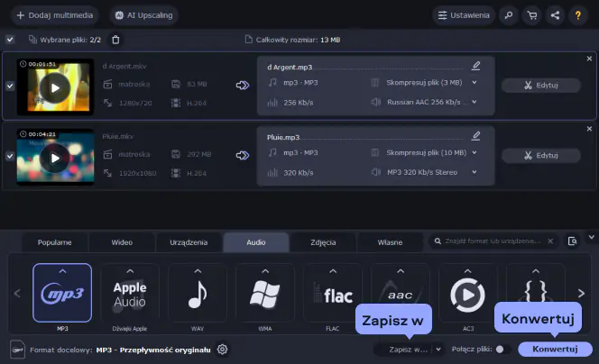Select the Apple Audio format tile
Screen dimensions: 599x364
(x=130, y=293)
